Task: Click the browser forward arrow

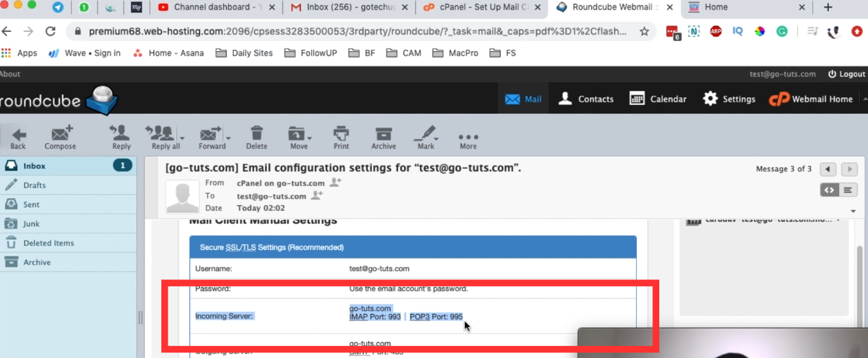Action: tap(28, 31)
